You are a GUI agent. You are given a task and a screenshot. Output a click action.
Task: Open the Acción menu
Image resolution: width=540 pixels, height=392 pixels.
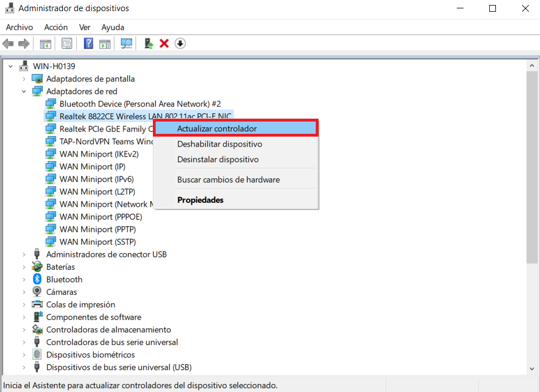pos(56,27)
